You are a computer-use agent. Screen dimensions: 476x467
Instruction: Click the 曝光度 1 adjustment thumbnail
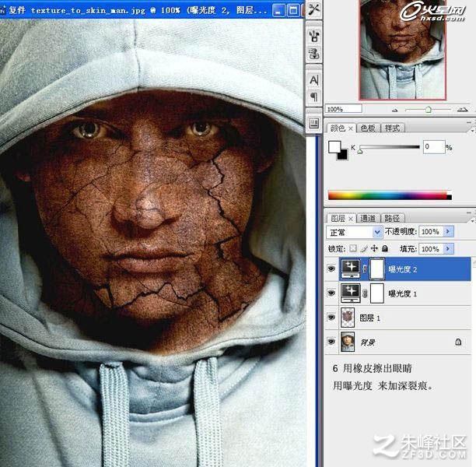coord(350,293)
